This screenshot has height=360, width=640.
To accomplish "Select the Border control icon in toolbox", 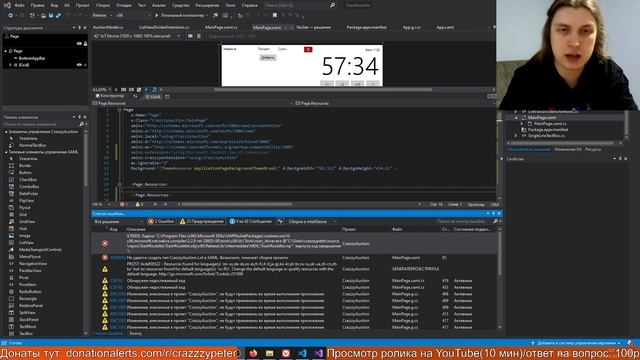I will pos(11,166).
